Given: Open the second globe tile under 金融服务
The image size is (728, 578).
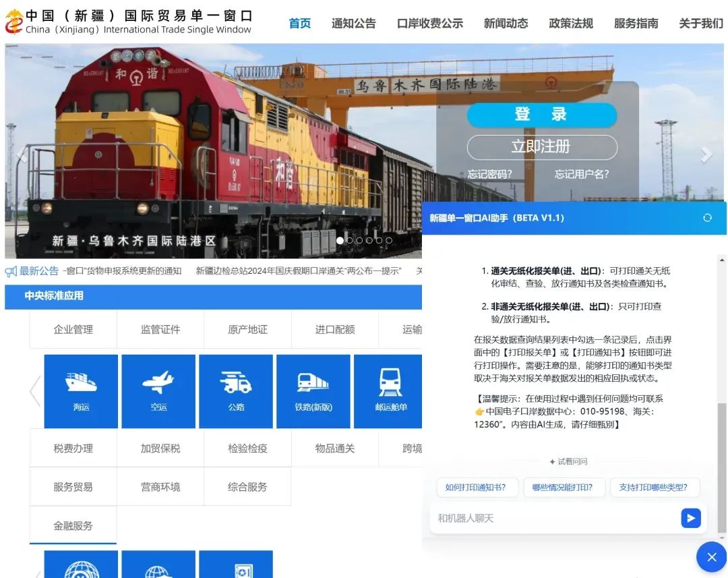Looking at the screenshot, I should coord(158,565).
